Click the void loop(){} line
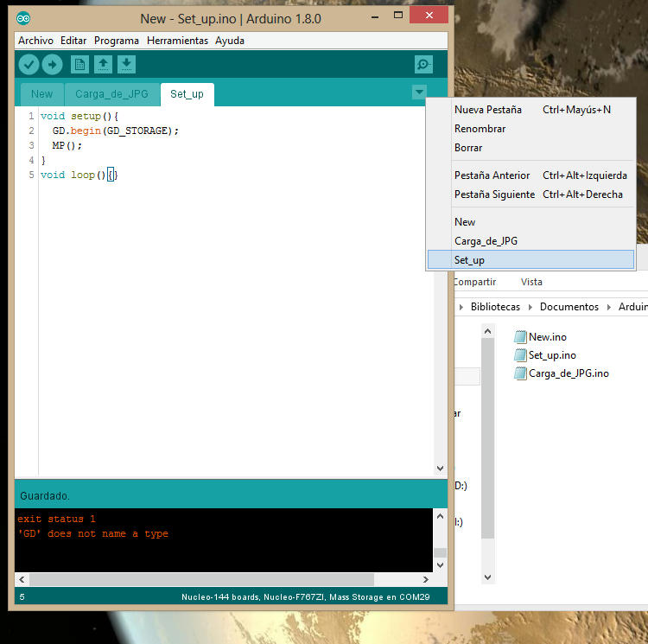 point(79,175)
